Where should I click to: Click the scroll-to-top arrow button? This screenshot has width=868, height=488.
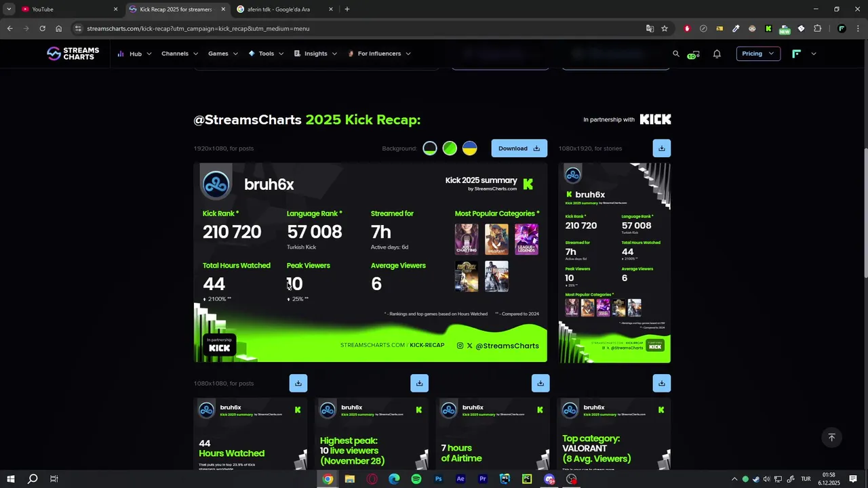[831, 438]
